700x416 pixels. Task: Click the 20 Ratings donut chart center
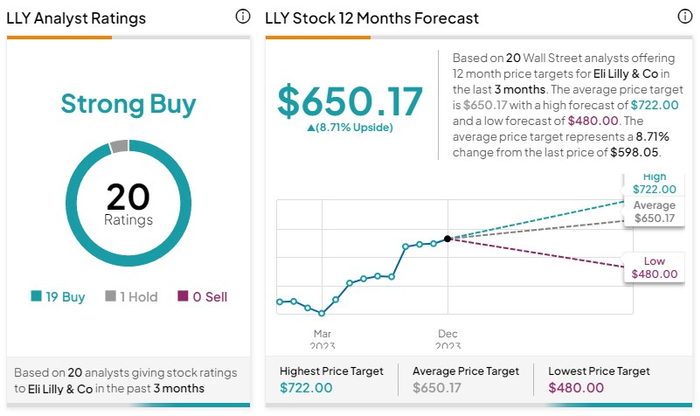[x=128, y=205]
